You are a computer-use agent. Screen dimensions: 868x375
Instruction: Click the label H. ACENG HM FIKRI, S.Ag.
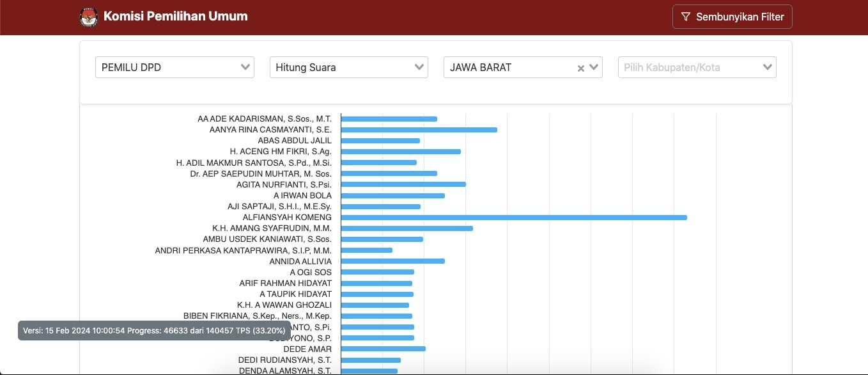click(x=281, y=152)
